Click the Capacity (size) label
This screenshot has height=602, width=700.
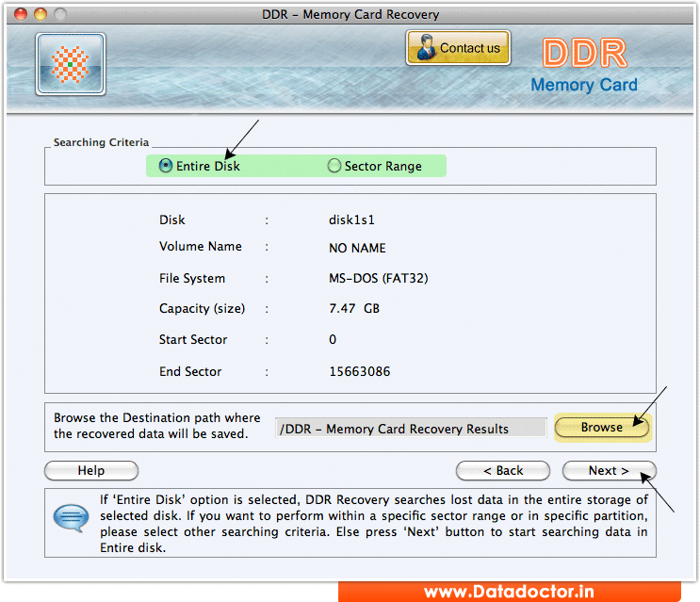(202, 309)
